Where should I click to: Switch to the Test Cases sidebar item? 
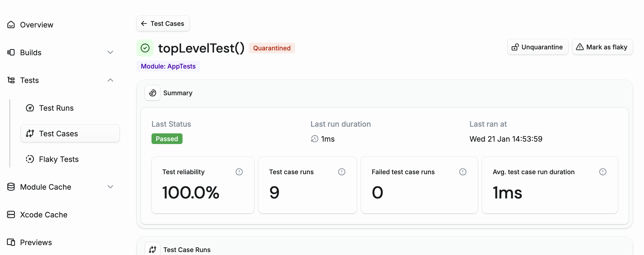pyautogui.click(x=58, y=133)
